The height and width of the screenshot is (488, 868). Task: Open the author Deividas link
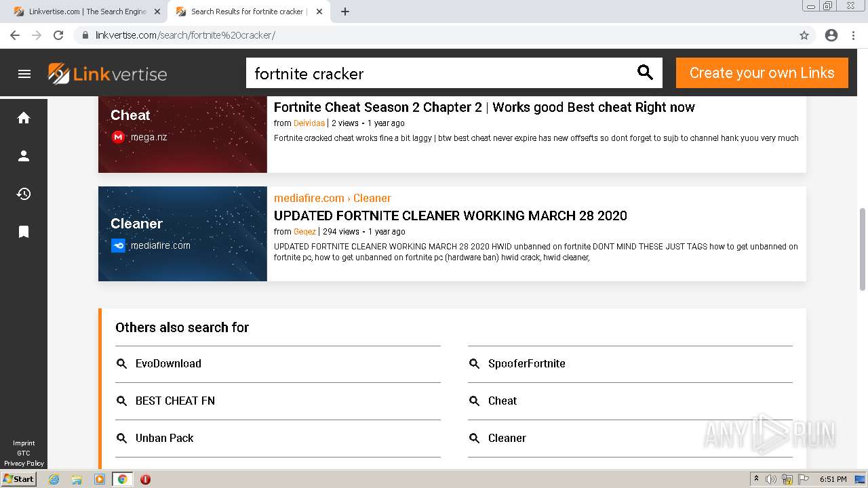pyautogui.click(x=309, y=123)
